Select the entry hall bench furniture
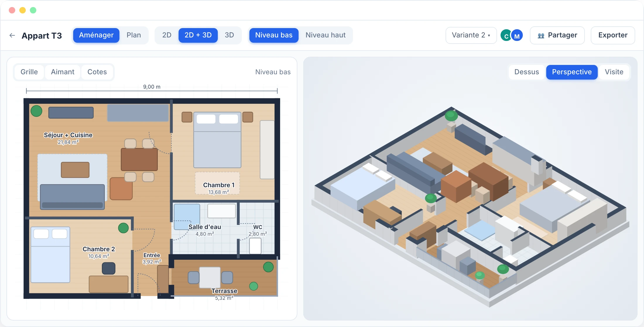Screen dimensions: 644x327 163,279
